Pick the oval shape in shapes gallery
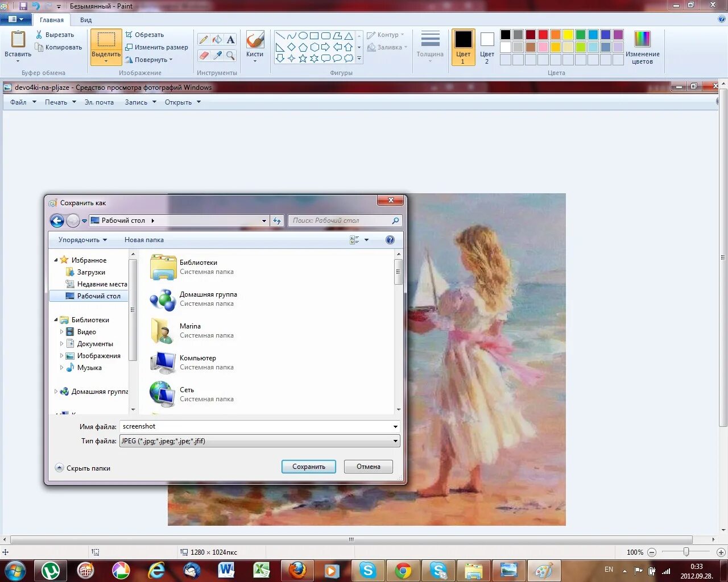This screenshot has width=728, height=582. [303, 35]
